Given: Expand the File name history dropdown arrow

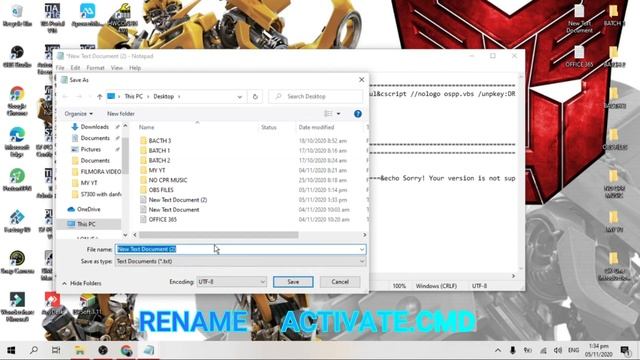Looking at the screenshot, I should (x=362, y=249).
